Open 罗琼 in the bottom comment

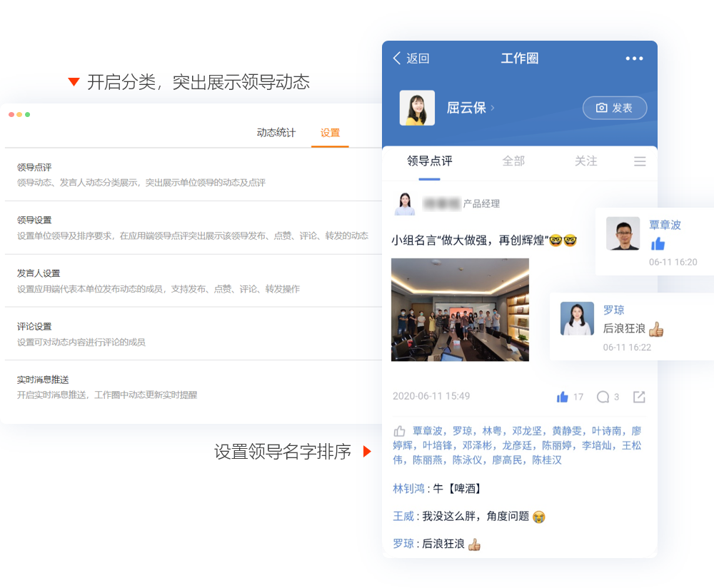(403, 543)
